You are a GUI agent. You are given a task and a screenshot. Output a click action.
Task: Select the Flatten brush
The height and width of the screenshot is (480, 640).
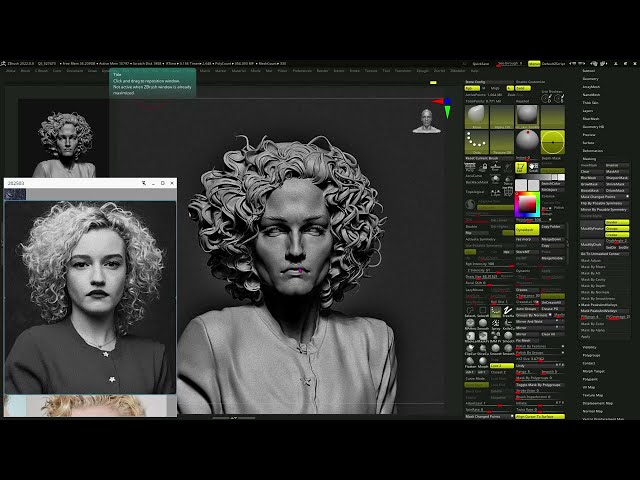pos(470,362)
